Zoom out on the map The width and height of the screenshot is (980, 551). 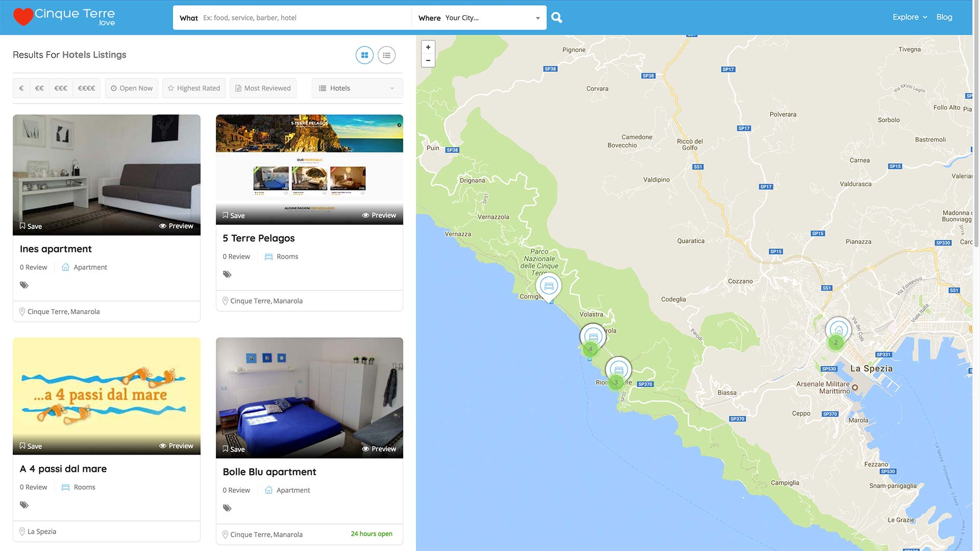tap(428, 61)
